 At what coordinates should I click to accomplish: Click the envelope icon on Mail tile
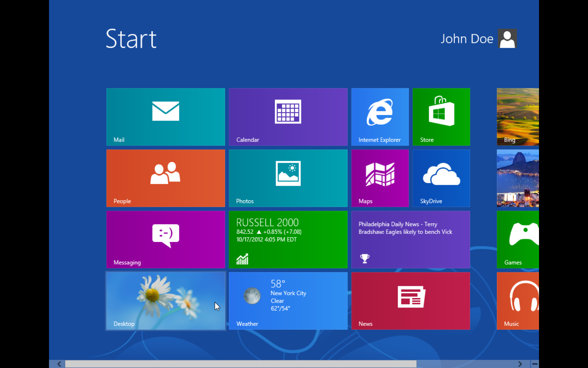[166, 111]
